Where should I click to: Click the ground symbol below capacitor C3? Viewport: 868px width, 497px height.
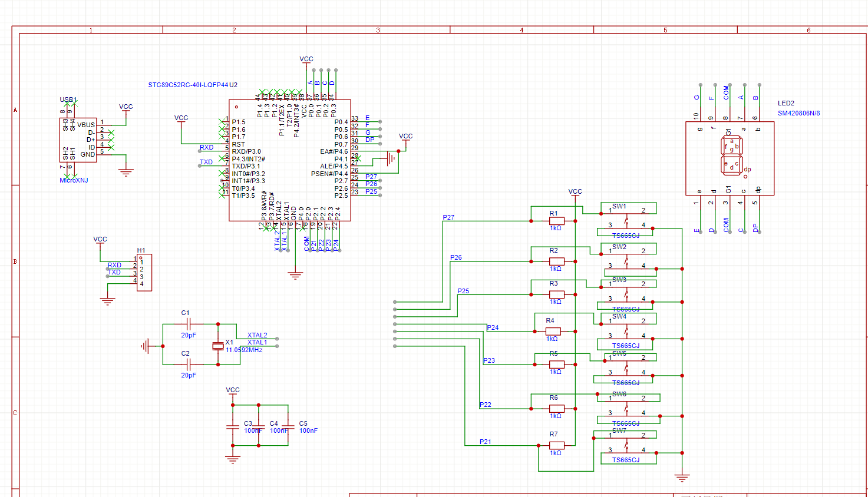(x=233, y=459)
